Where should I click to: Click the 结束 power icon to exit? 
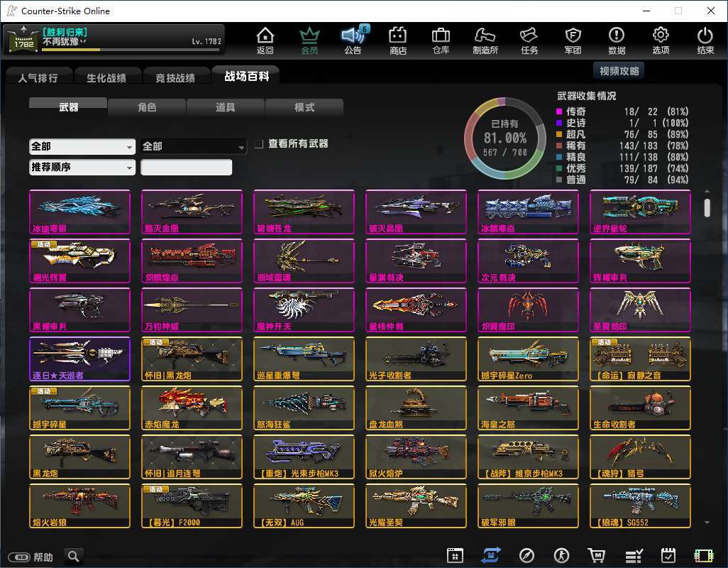pyautogui.click(x=705, y=40)
